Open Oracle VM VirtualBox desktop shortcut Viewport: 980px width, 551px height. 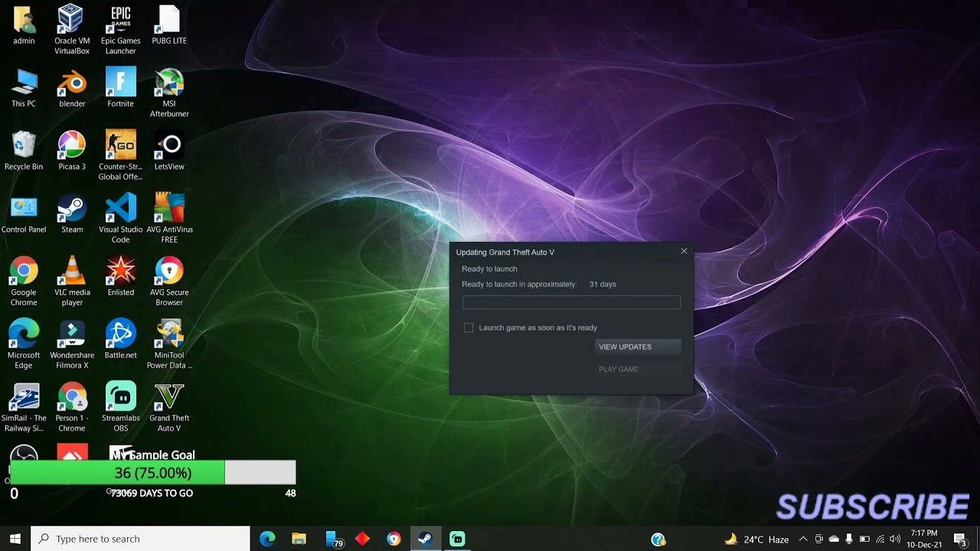(72, 29)
